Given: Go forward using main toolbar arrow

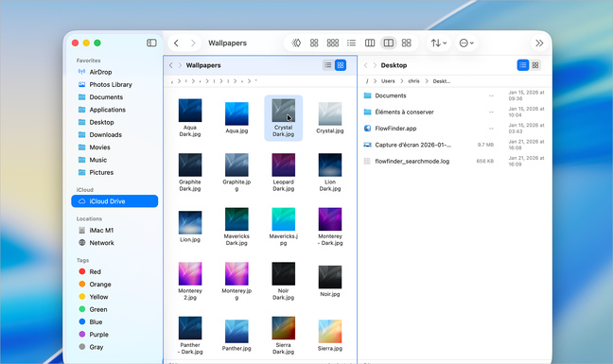Looking at the screenshot, I should [193, 43].
